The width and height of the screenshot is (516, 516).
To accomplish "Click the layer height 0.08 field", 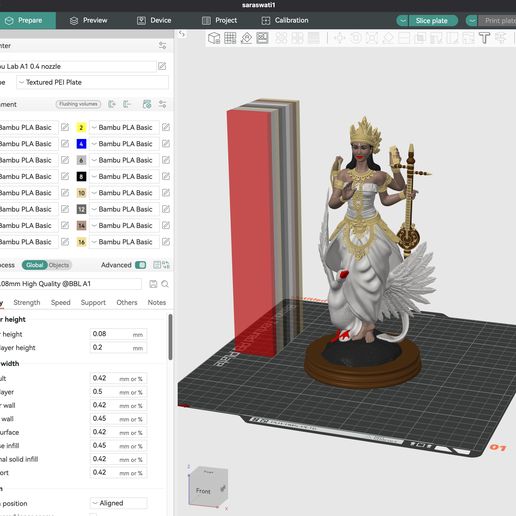I will coord(118,334).
